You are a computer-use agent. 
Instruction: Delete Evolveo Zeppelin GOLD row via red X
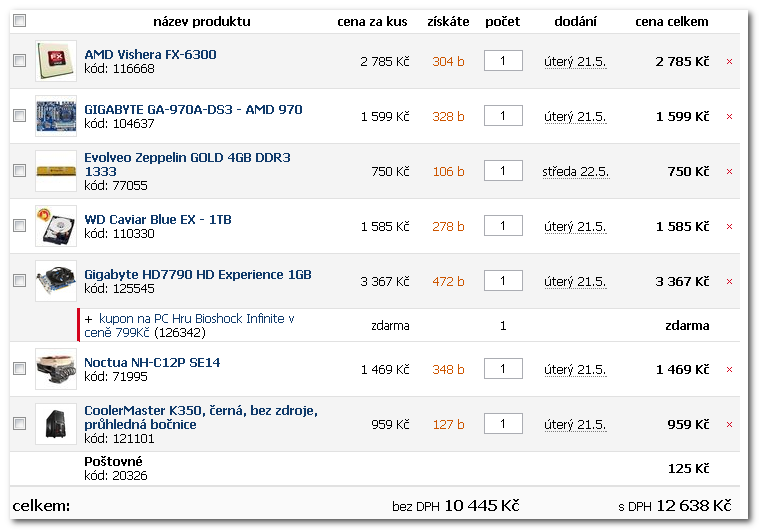(x=729, y=171)
